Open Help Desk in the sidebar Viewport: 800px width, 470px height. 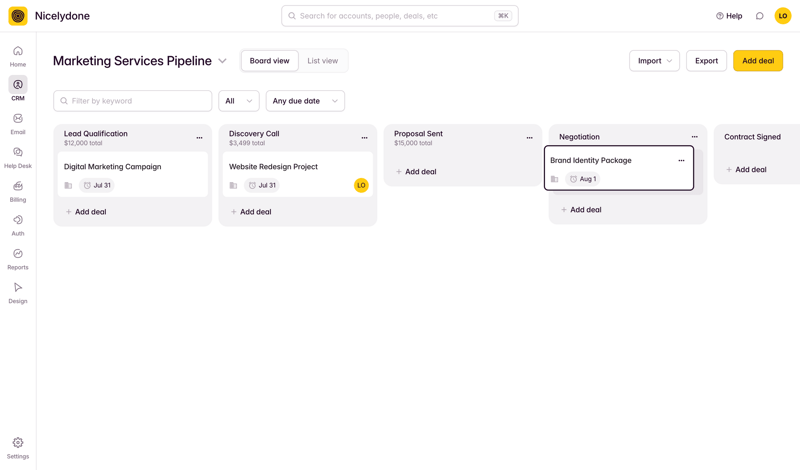coord(18,157)
